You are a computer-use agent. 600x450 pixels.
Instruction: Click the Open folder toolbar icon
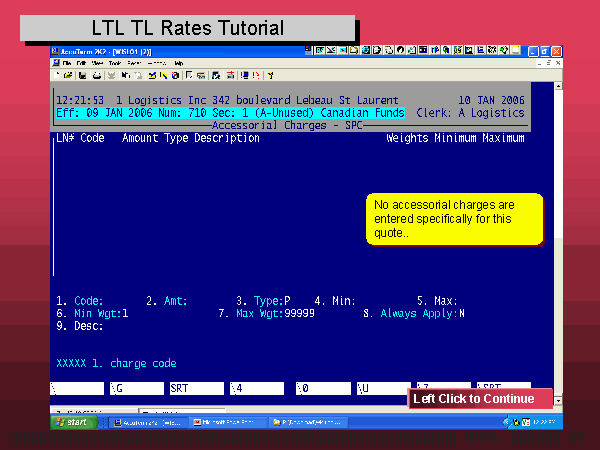68,75
